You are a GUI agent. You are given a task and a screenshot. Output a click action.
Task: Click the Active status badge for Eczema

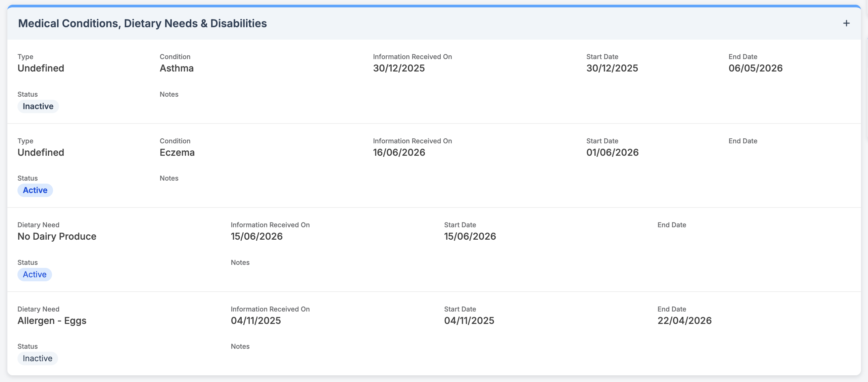tap(35, 190)
